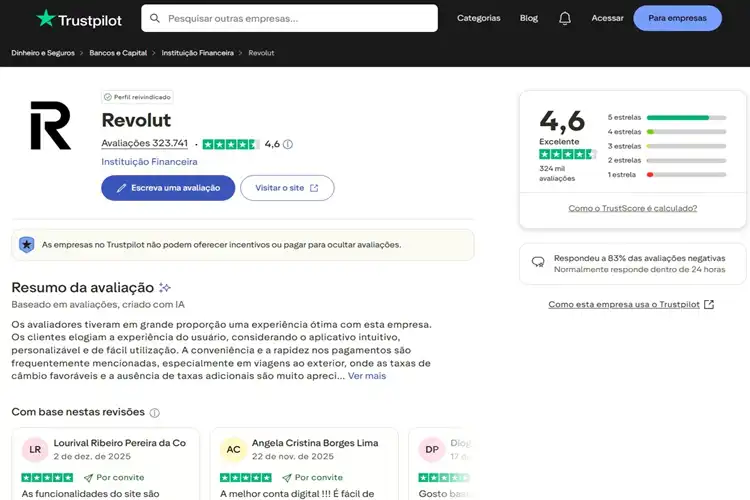
Task: Click Acessar to log in
Action: point(607,18)
